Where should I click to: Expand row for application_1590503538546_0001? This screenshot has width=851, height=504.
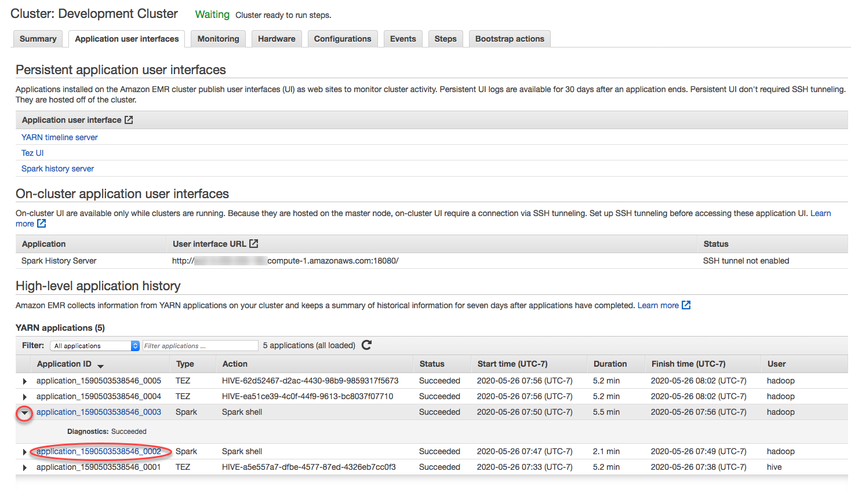24,468
